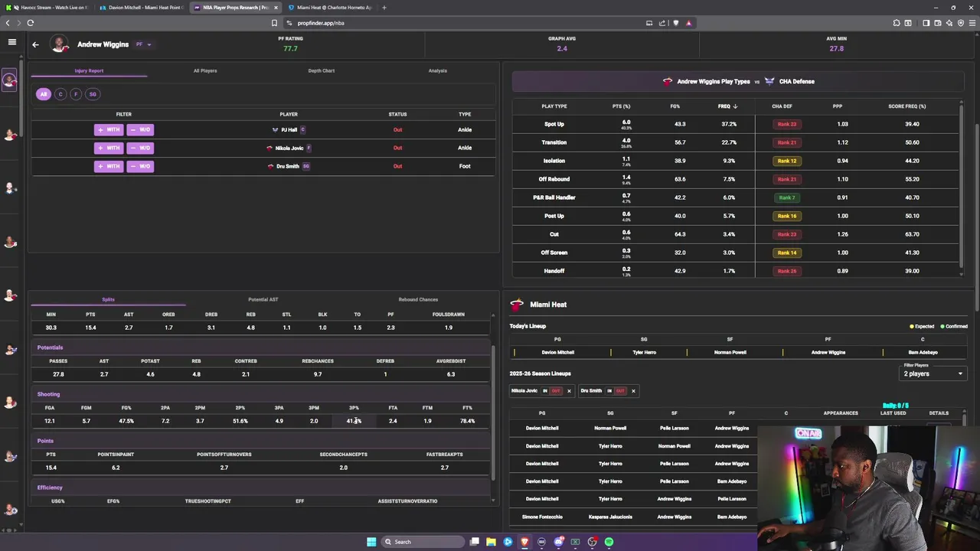Go back using the arrow beside Andrew Wiggins
The width and height of the screenshot is (980, 551).
pos(35,44)
